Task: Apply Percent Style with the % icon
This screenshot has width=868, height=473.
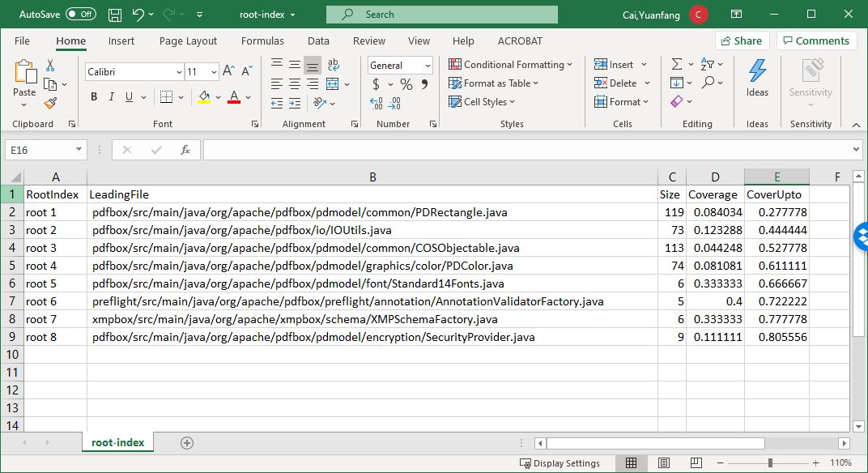Action: (x=406, y=84)
